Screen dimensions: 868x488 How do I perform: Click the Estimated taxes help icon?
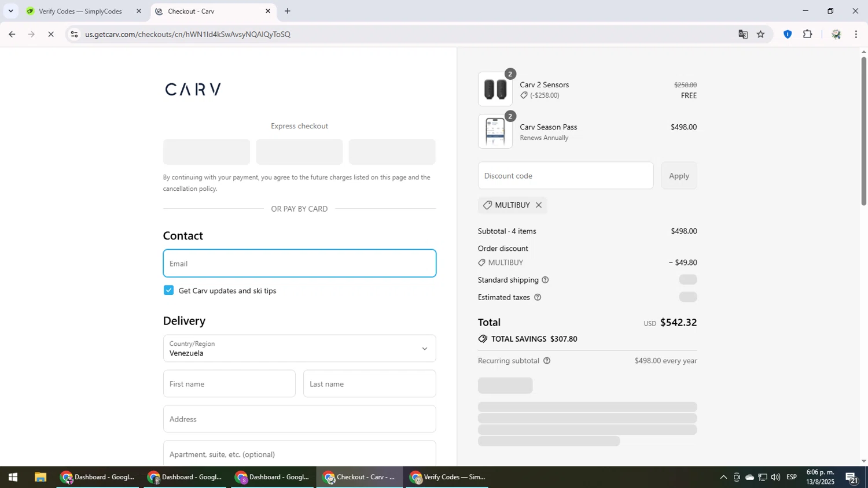tap(538, 297)
